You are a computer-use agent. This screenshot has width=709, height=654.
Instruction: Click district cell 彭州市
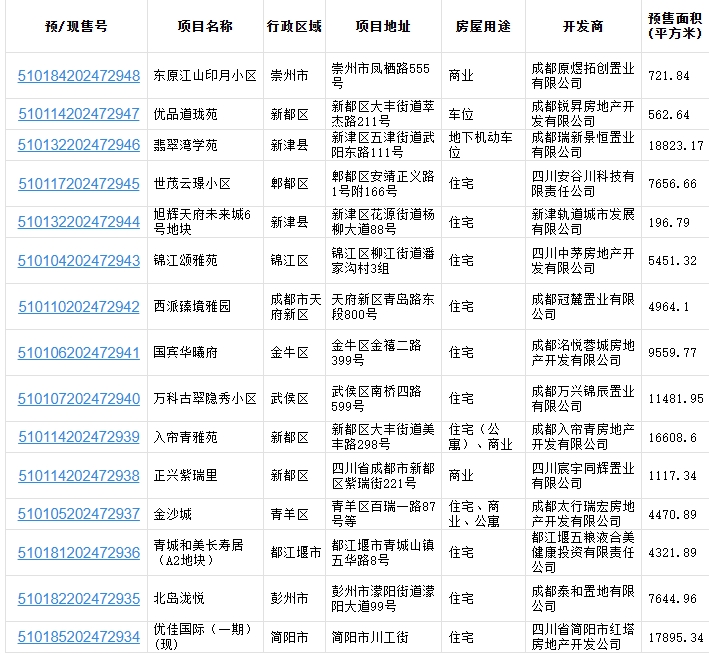(x=289, y=598)
